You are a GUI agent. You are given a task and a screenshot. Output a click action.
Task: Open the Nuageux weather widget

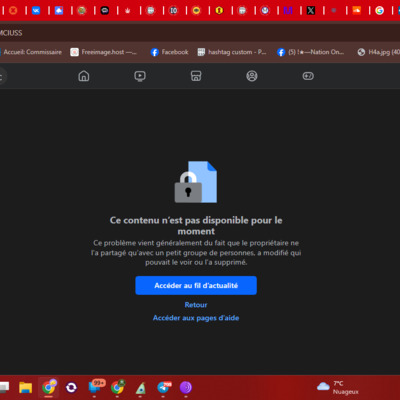pos(338,387)
